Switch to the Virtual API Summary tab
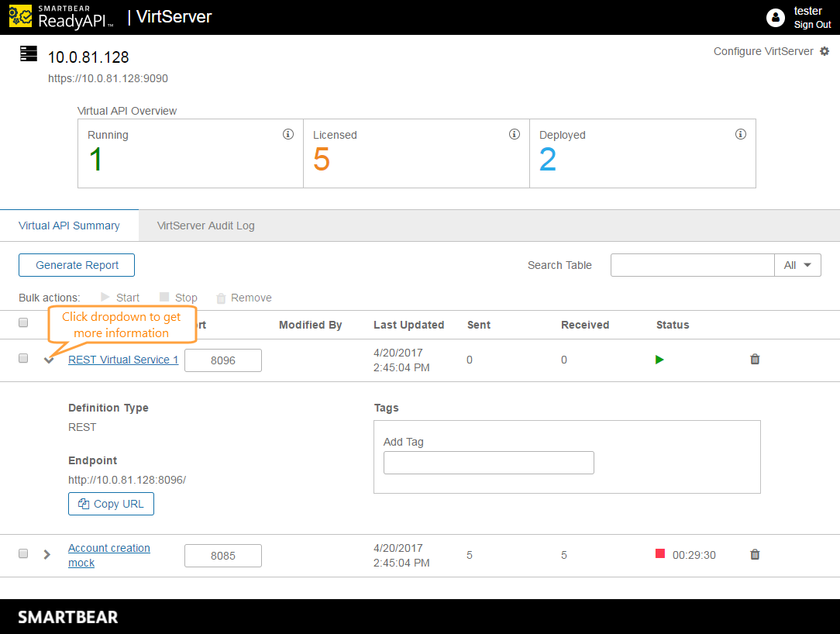840x634 pixels. click(69, 226)
